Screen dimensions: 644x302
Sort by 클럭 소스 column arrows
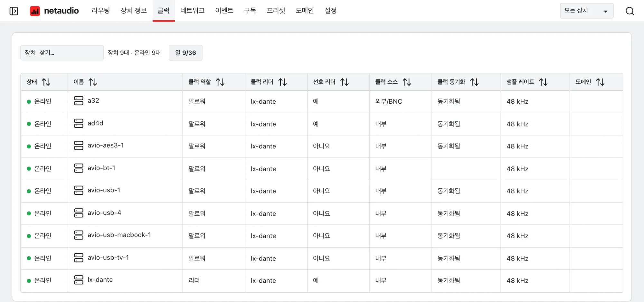[407, 82]
